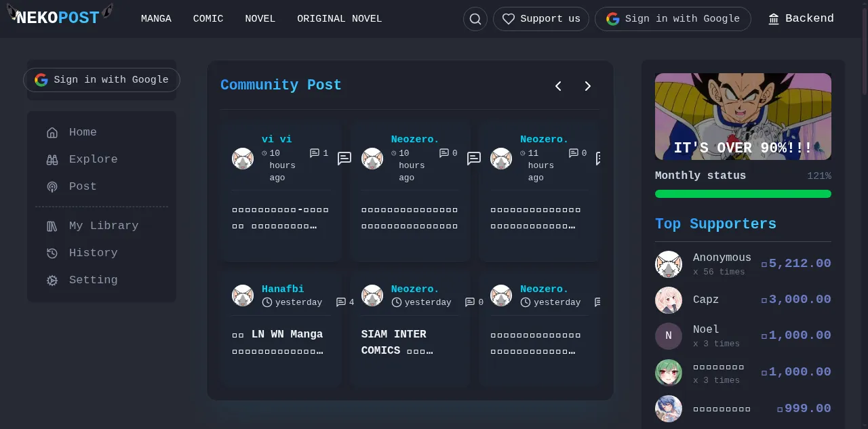The image size is (868, 429).
Task: Open the NOVEL menu
Action: pyautogui.click(x=260, y=19)
